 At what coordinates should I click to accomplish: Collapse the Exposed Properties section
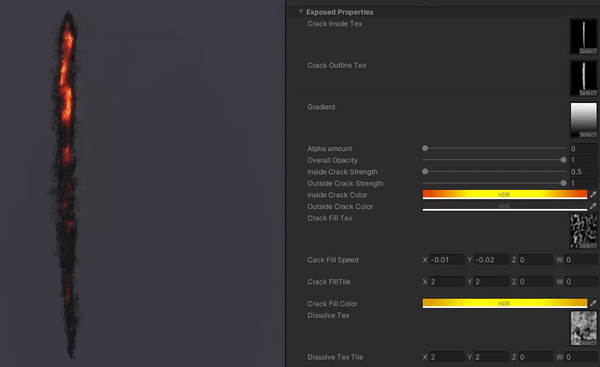coord(301,12)
